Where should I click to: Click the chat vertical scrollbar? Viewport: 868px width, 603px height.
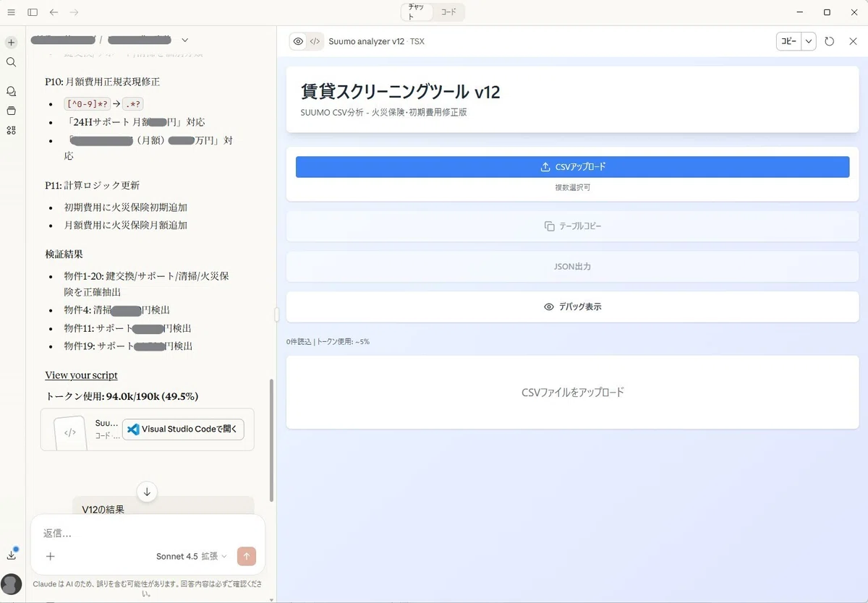coord(271,440)
